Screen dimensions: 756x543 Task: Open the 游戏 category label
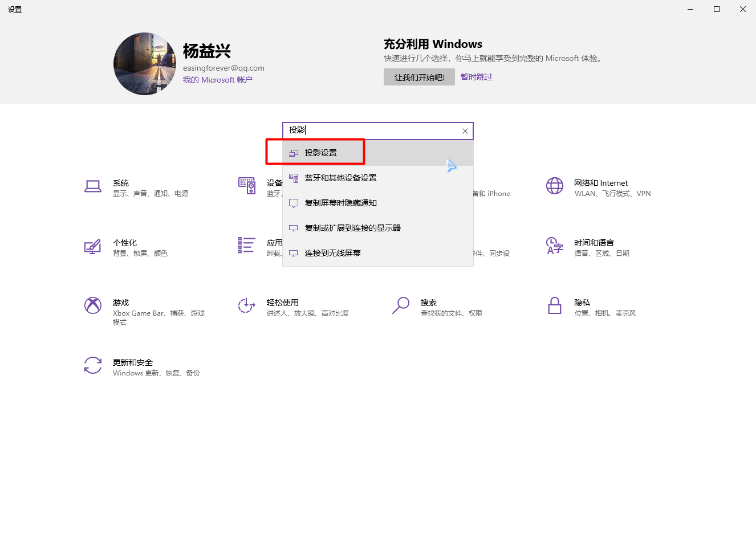tap(121, 303)
